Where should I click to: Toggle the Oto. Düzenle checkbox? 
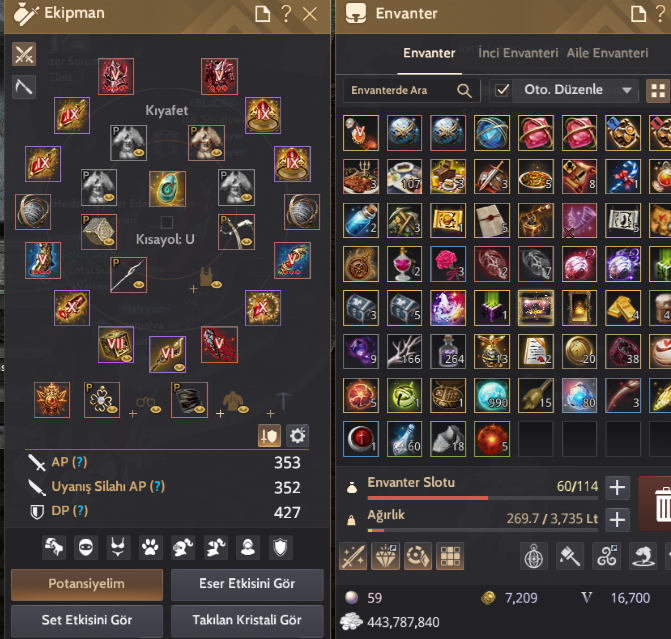click(x=502, y=90)
